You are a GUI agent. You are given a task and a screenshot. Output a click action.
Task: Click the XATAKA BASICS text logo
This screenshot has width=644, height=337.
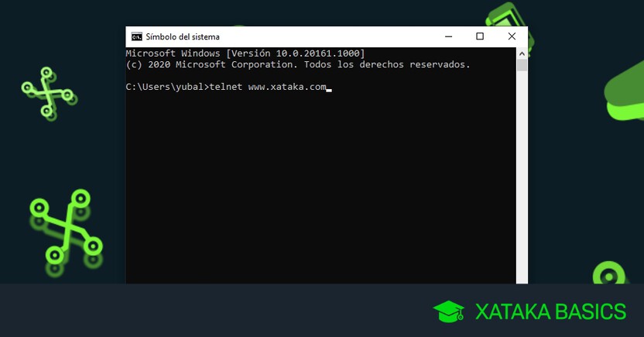tap(550, 312)
